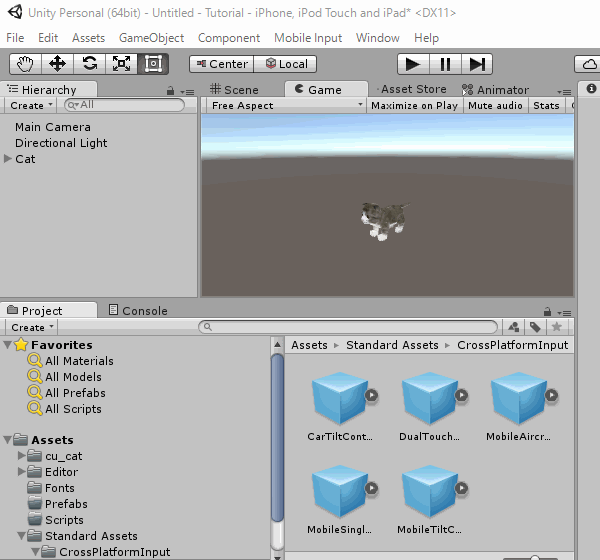Screen dimensions: 600x560
Task: Click the Step frame button
Action: pyautogui.click(x=477, y=64)
